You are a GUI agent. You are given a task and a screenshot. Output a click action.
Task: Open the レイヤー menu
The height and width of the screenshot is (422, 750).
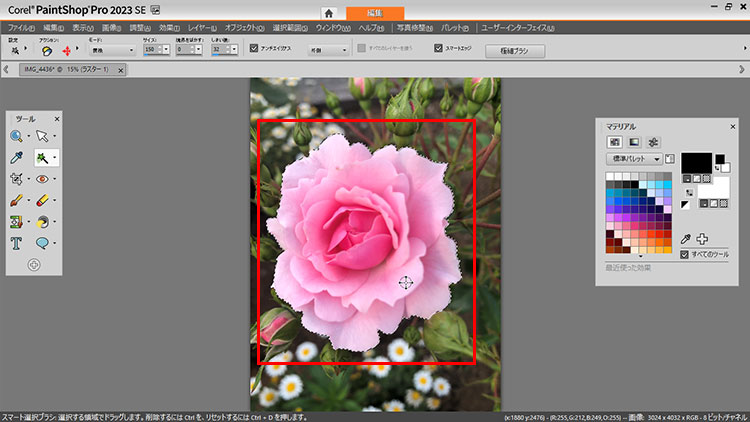click(x=201, y=27)
